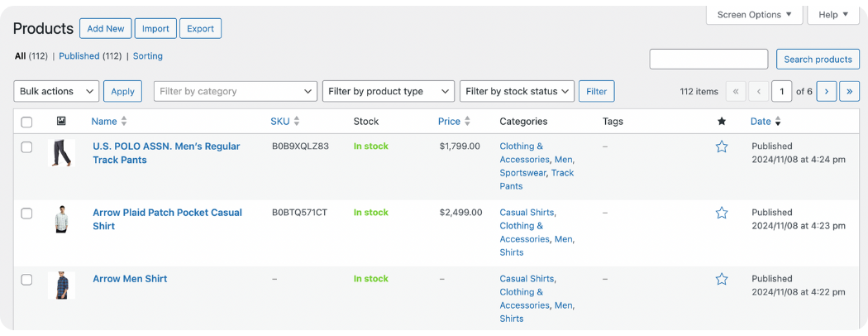Screen dimensions: 868x336
Task: Check the select-all products checkbox
Action: [26, 122]
